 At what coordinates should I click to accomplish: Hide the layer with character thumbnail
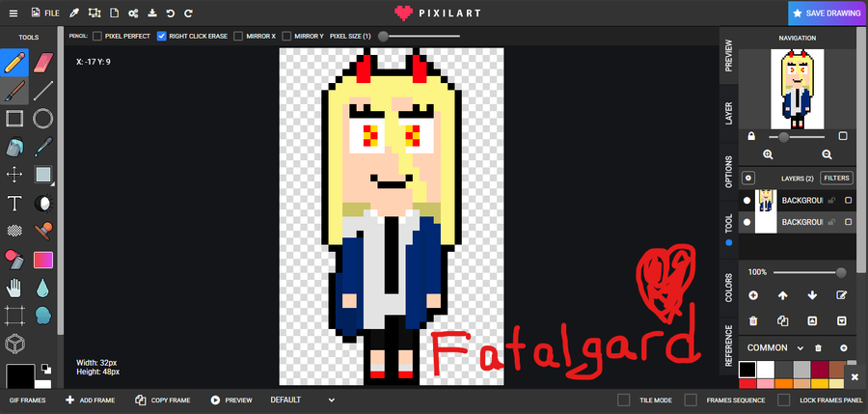(x=746, y=200)
